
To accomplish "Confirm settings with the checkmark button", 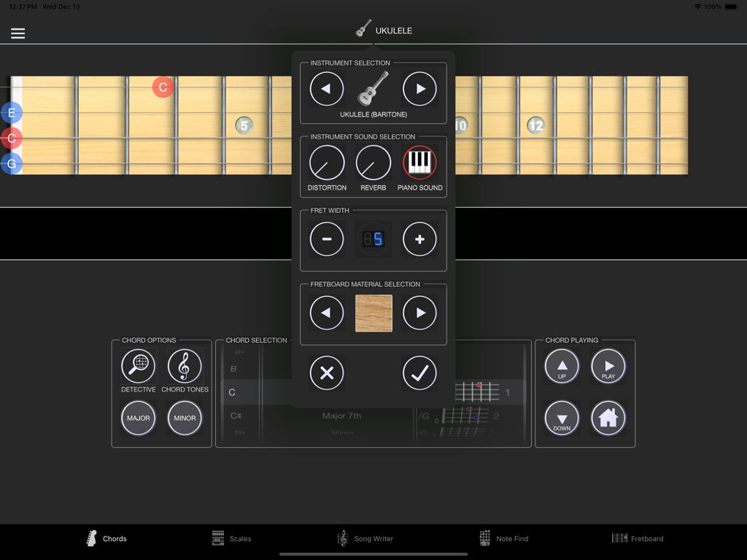I will (x=419, y=373).
